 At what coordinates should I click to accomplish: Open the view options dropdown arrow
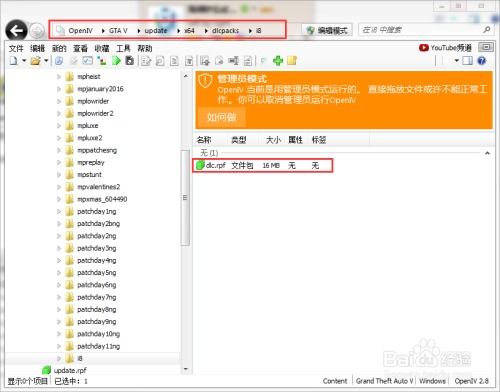(x=457, y=61)
